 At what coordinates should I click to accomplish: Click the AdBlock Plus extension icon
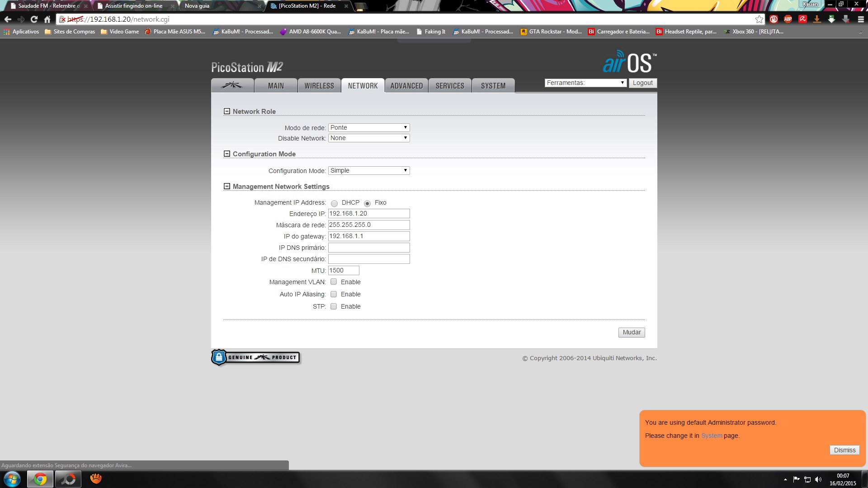[x=788, y=19]
